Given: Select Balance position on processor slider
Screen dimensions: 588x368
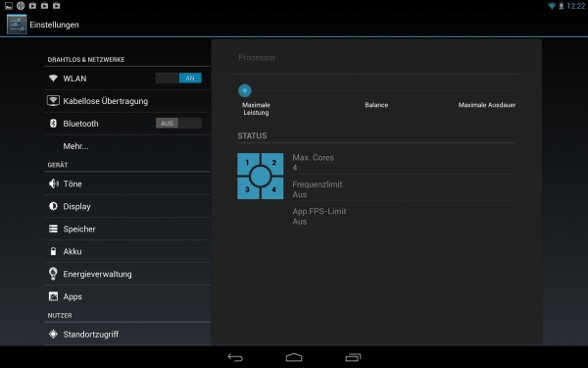Looking at the screenshot, I should pyautogui.click(x=376, y=105).
